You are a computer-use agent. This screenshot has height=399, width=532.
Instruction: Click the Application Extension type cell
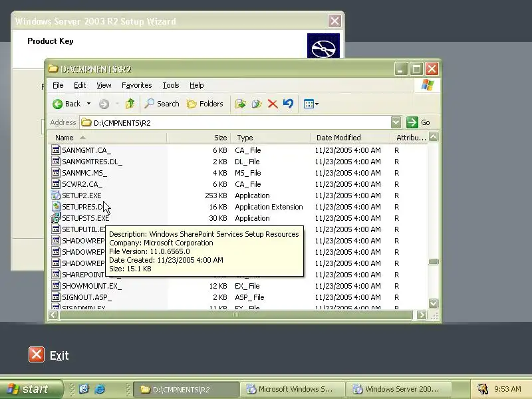[x=269, y=207]
